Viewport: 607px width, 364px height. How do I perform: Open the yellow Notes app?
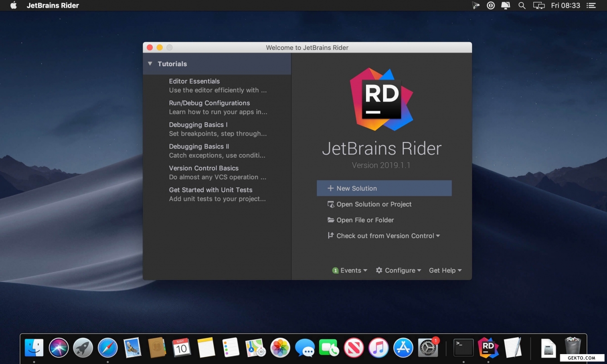206,348
